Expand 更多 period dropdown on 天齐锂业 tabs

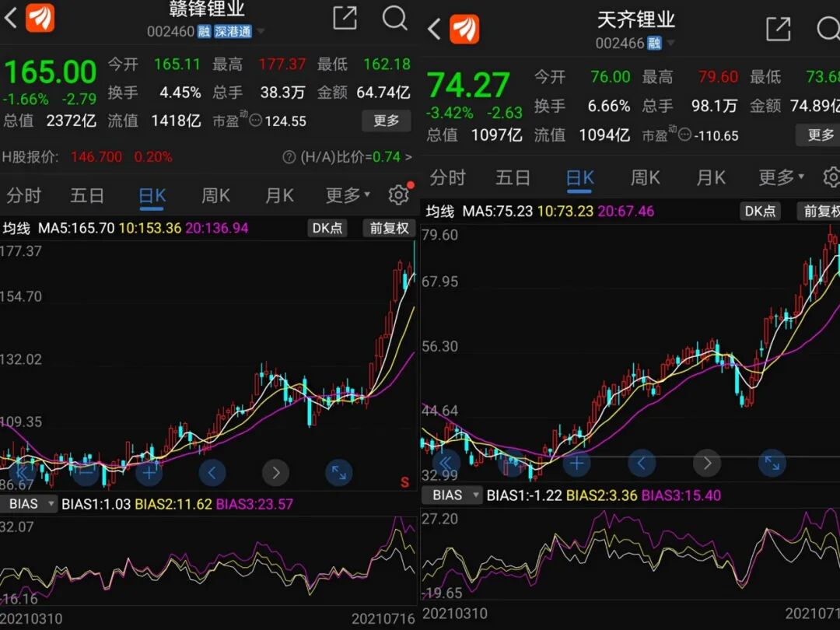[781, 177]
